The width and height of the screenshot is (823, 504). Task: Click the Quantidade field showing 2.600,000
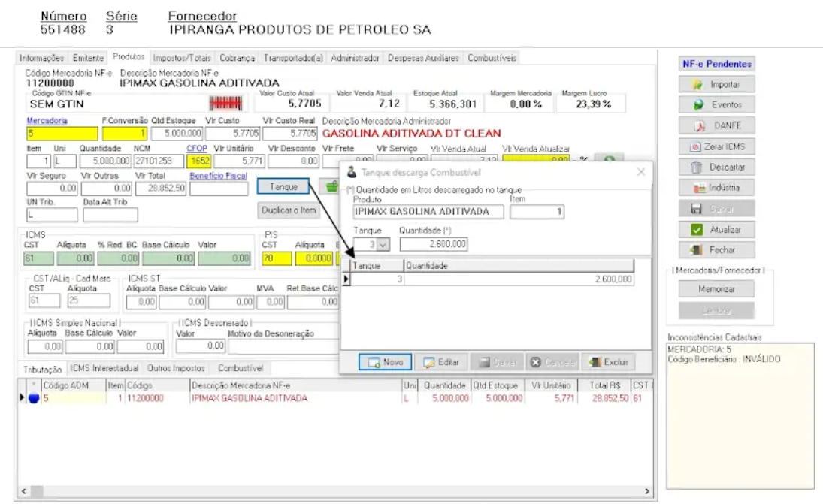click(434, 244)
